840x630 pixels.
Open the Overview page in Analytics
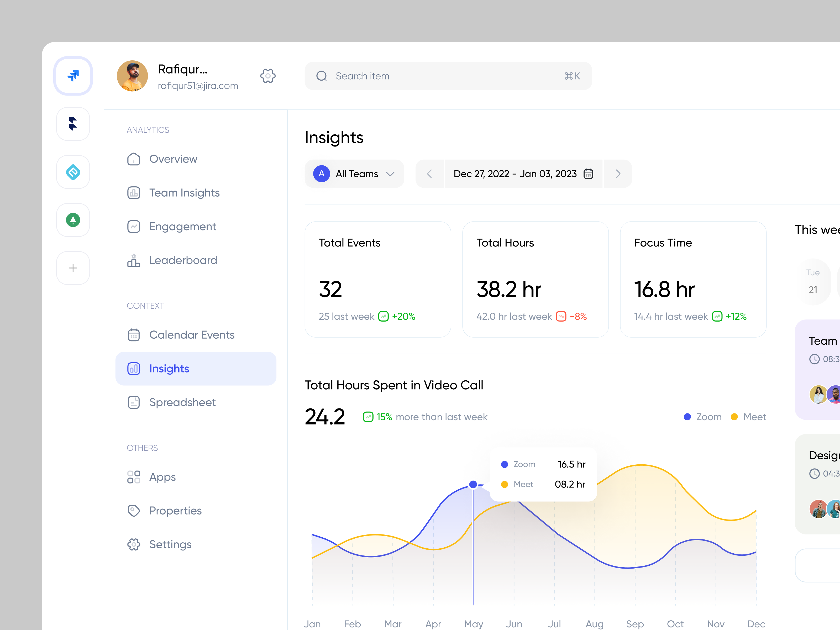[x=173, y=159]
